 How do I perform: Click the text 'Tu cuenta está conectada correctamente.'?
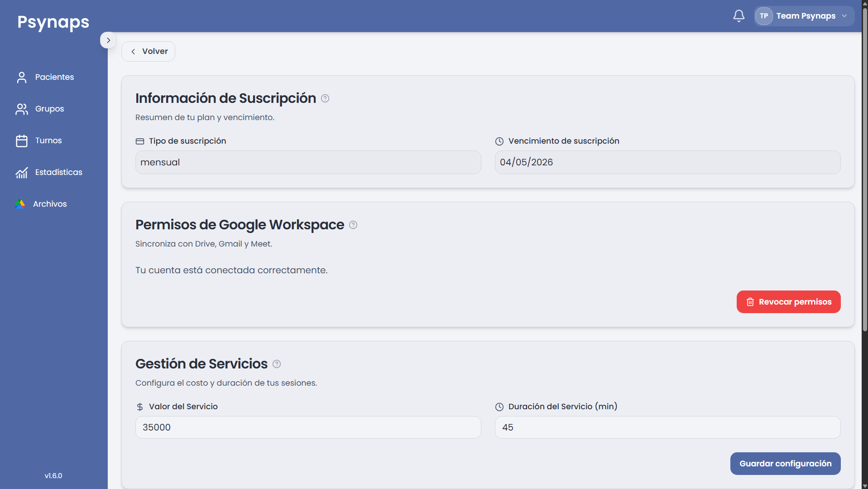point(231,270)
